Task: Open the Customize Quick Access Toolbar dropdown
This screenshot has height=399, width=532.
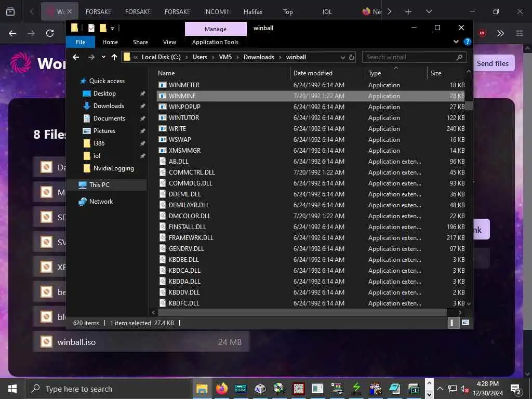Action: click(112, 28)
